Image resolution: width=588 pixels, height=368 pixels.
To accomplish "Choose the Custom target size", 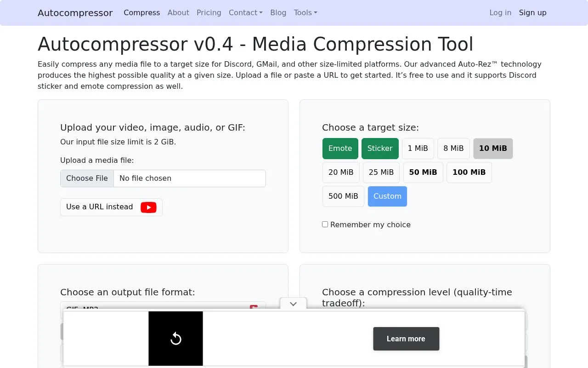I will 387,196.
